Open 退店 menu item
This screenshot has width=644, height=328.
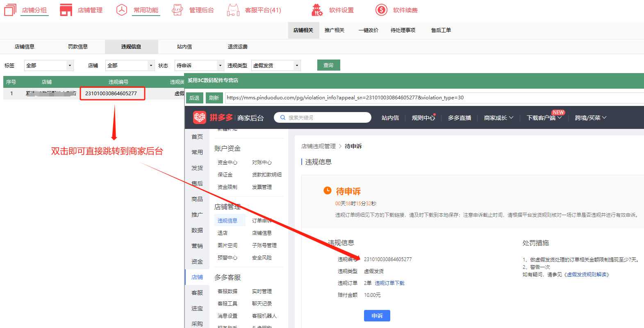[x=223, y=233]
